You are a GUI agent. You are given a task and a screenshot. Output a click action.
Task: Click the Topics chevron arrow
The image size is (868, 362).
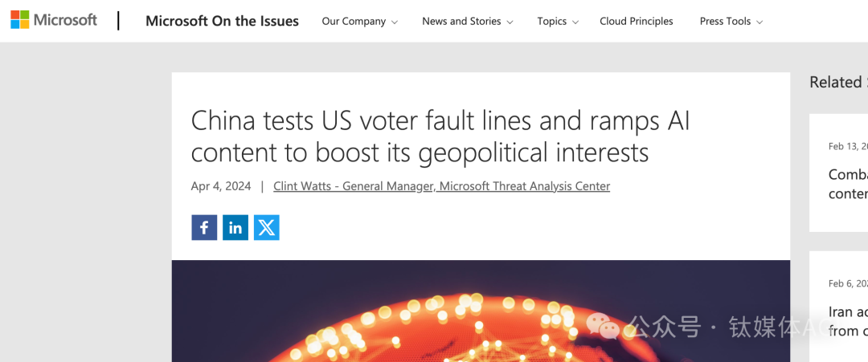tap(575, 22)
